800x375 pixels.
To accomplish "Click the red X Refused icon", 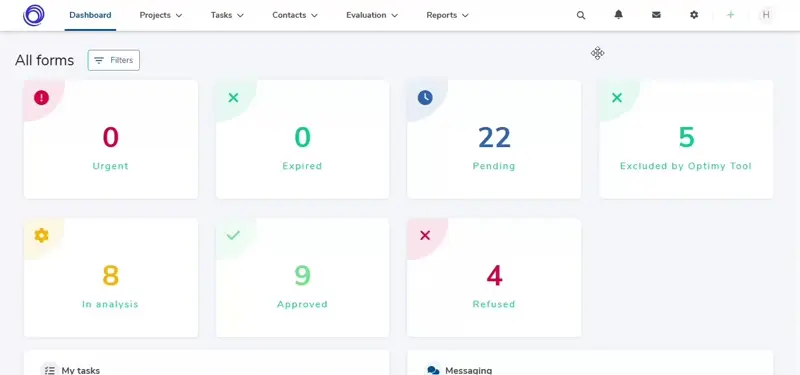I will click(x=425, y=235).
